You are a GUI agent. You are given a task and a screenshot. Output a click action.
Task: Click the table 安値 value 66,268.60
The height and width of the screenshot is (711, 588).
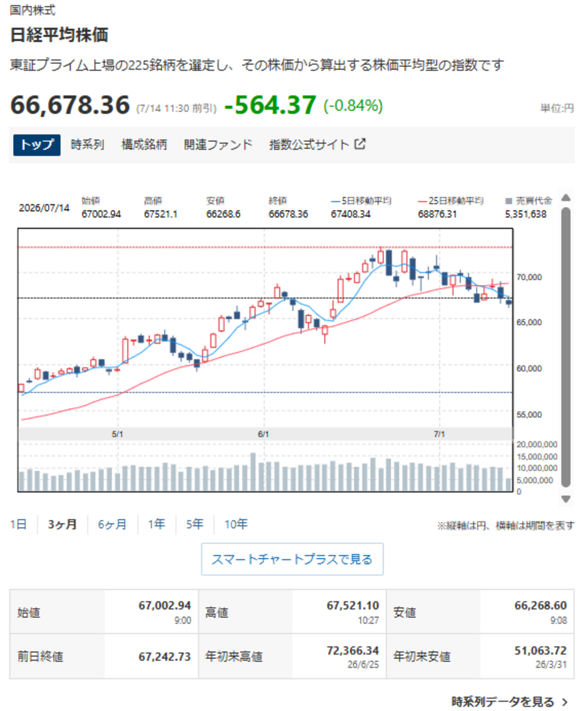[541, 605]
